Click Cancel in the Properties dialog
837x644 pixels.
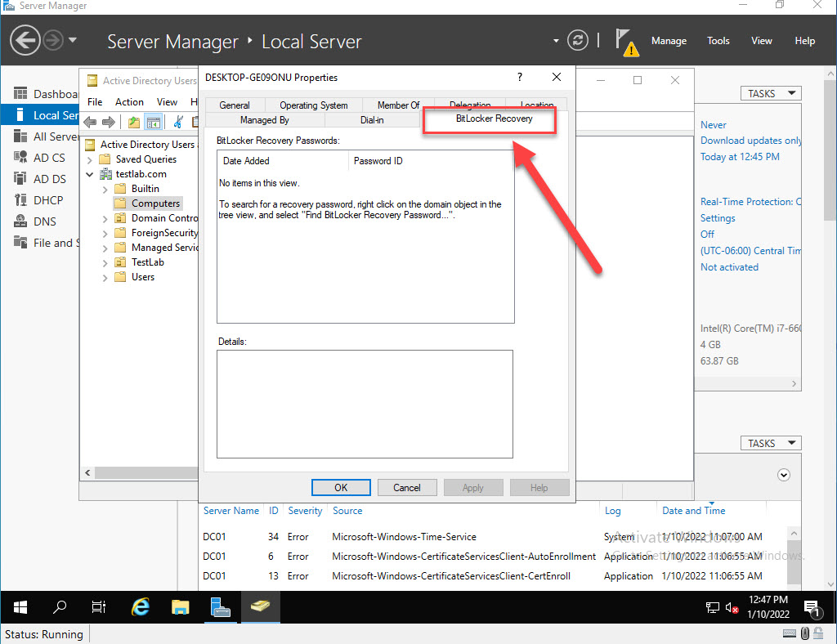407,488
